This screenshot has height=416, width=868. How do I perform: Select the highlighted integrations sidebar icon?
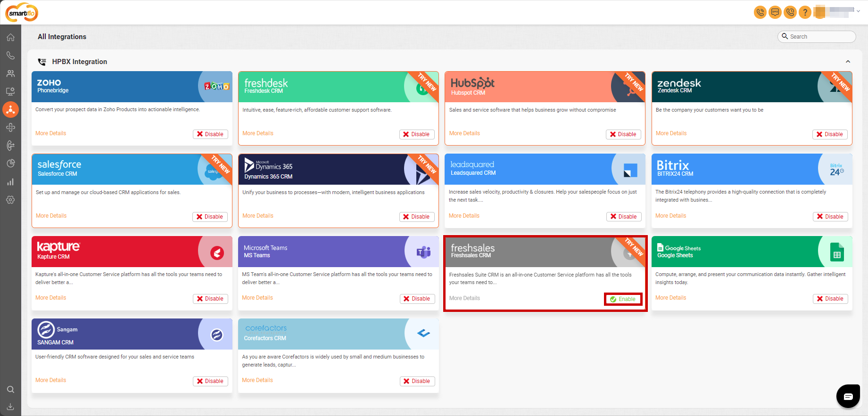click(x=10, y=109)
